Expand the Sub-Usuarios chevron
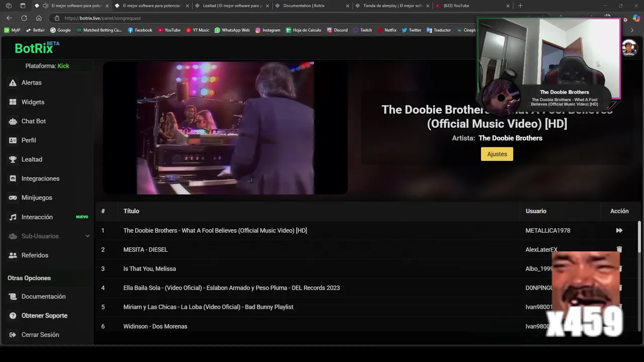644x362 pixels. click(x=88, y=236)
